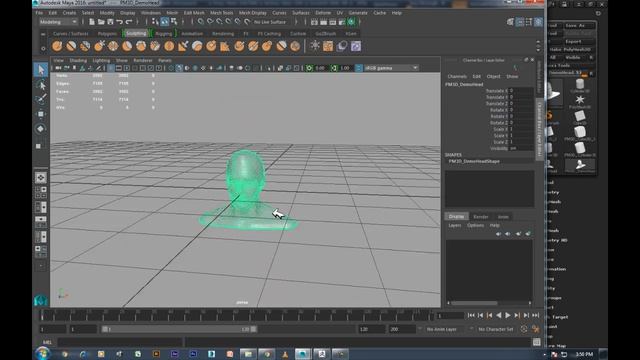Click the viewport camera select icon

pos(58,68)
